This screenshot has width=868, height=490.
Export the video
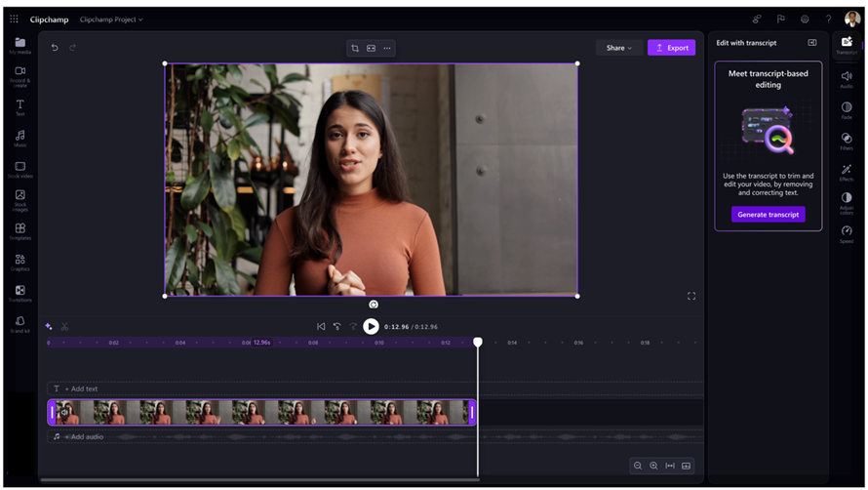click(x=672, y=48)
